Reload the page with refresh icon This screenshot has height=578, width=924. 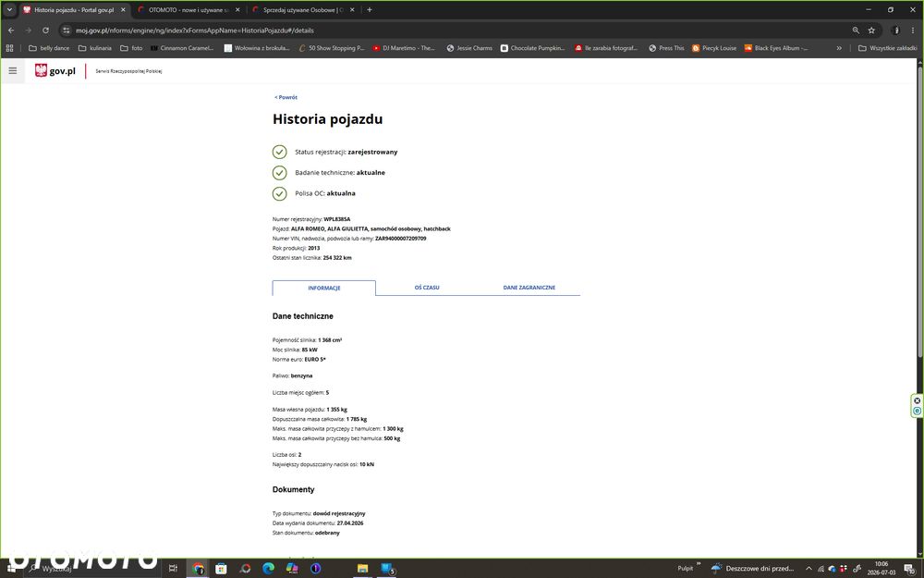click(x=45, y=31)
